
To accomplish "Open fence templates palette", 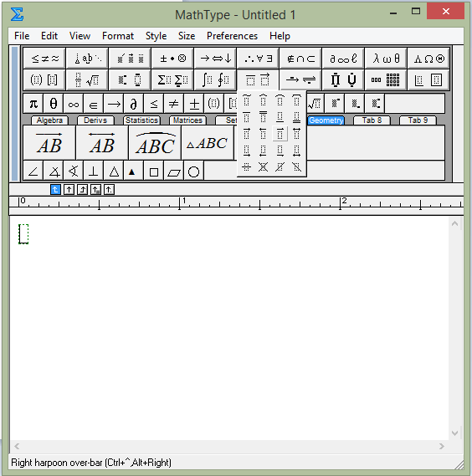I will click(44, 79).
